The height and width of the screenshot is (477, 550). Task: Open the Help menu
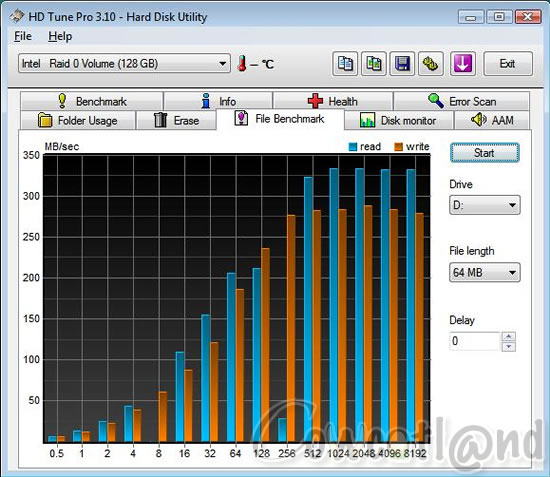coord(60,36)
